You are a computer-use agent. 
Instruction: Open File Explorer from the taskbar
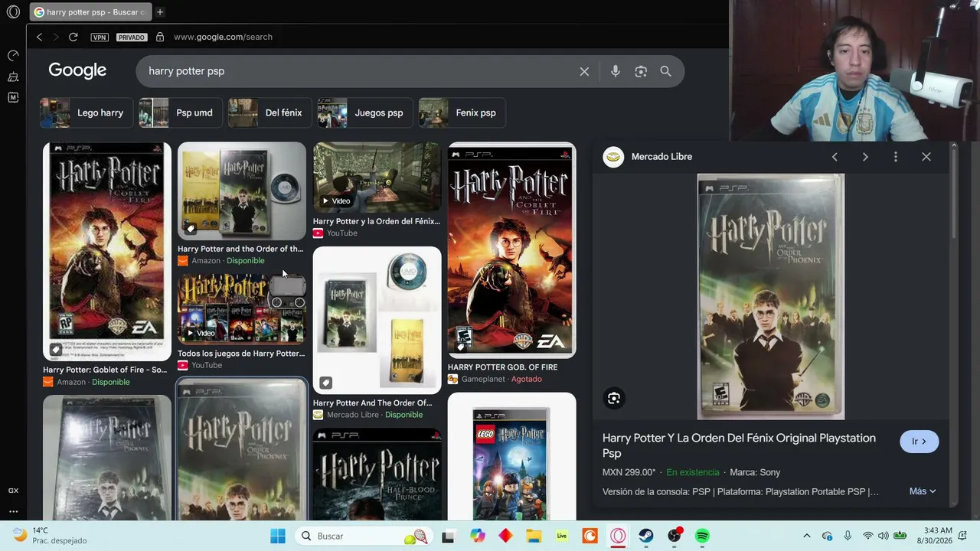[x=534, y=536]
